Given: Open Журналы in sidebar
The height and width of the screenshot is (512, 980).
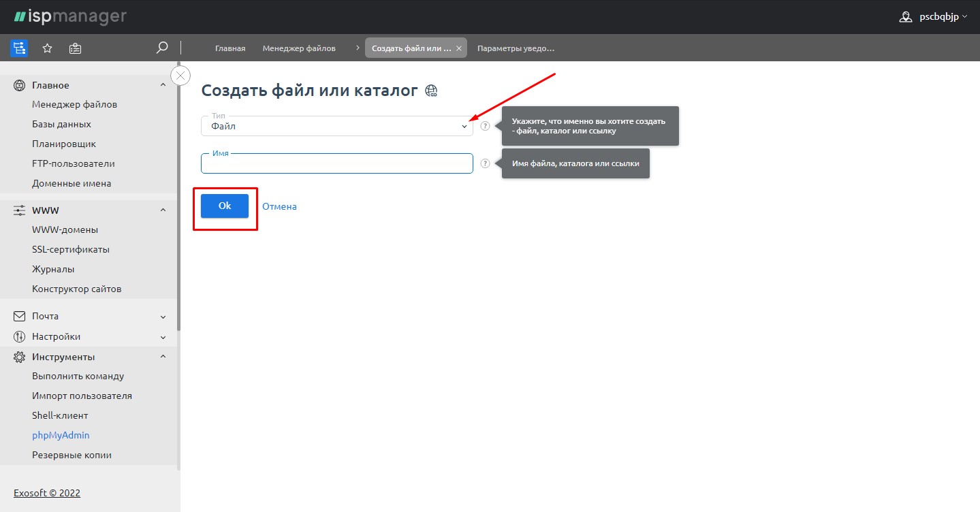Looking at the screenshot, I should (x=53, y=269).
